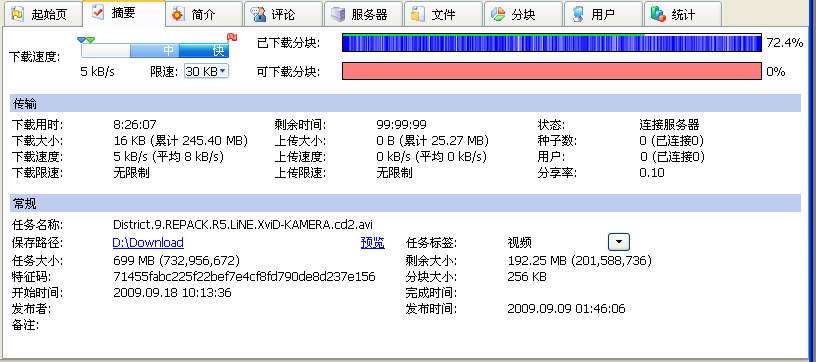Select the task name District.9.REPACK.R5.LiNE.XviD-KAMERA.cd2.avi
This screenshot has width=816, height=362.
pyautogui.click(x=243, y=225)
